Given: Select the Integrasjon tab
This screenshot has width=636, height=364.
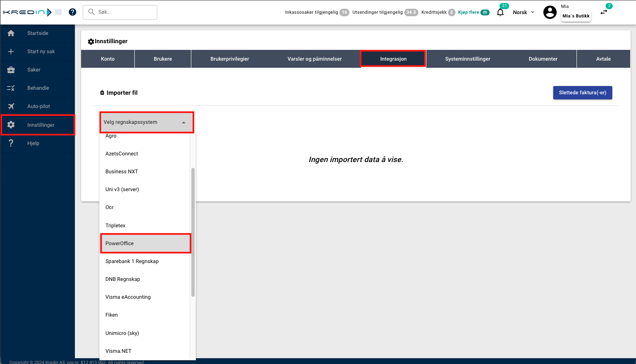Looking at the screenshot, I should coord(393,59).
